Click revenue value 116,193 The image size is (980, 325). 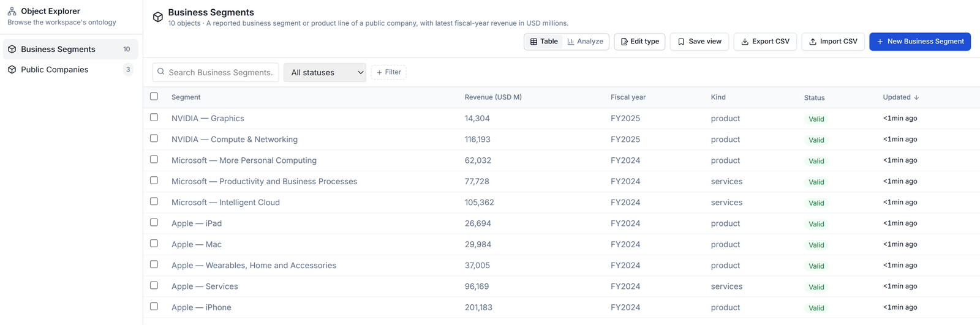[478, 140]
